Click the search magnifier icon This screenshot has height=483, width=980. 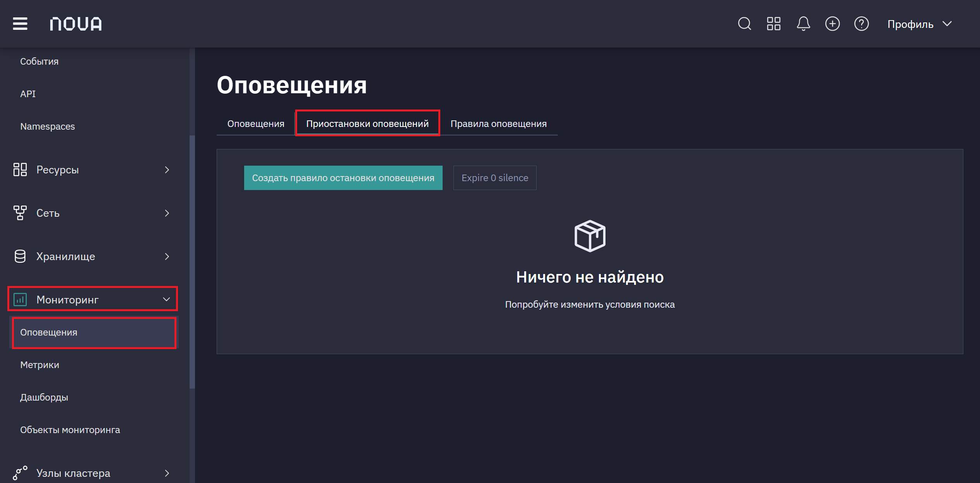click(x=744, y=24)
